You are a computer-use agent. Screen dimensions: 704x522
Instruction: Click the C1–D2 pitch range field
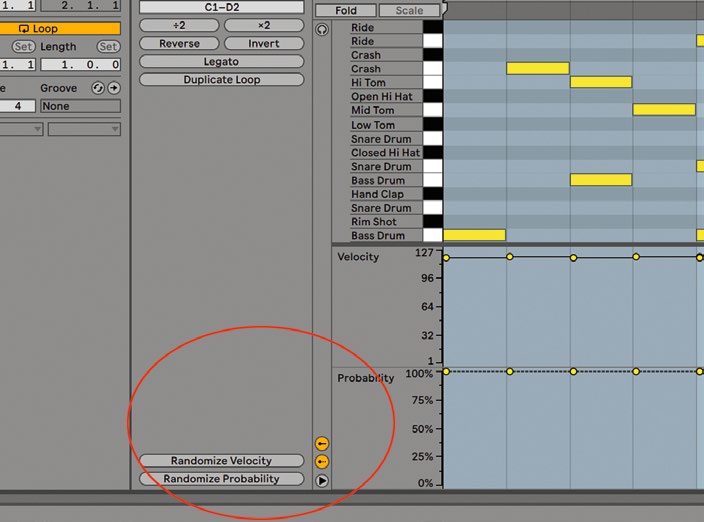(221, 7)
